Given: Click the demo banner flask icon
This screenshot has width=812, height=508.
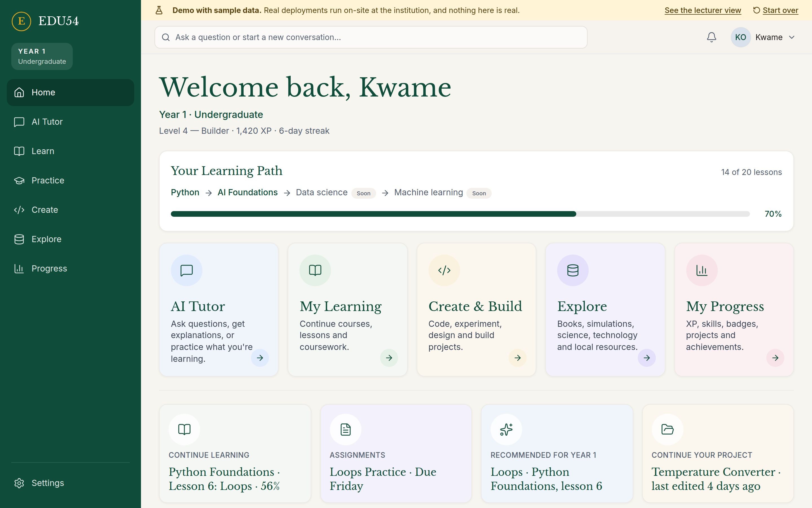Looking at the screenshot, I should (x=159, y=10).
